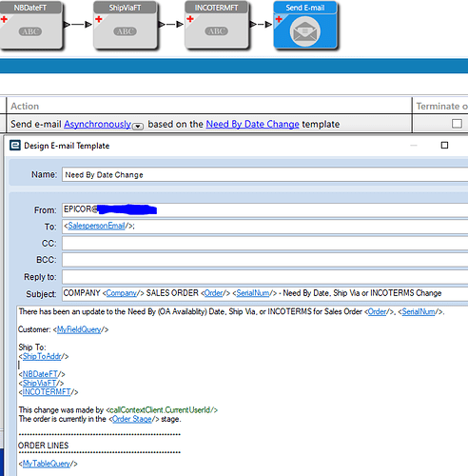Click the red plus on INCOTERMFT node
This screenshot has height=476, width=468.
[x=190, y=19]
